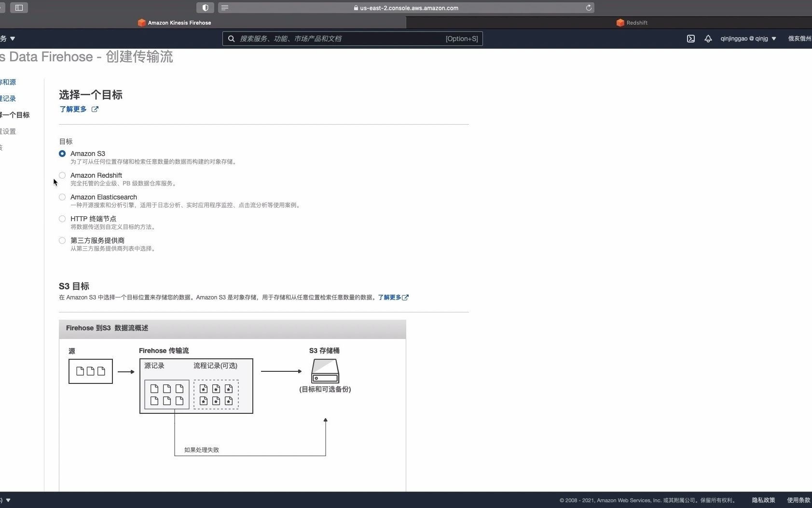
Task: Open the services dropdown arrow in AWS bar
Action: coord(13,39)
